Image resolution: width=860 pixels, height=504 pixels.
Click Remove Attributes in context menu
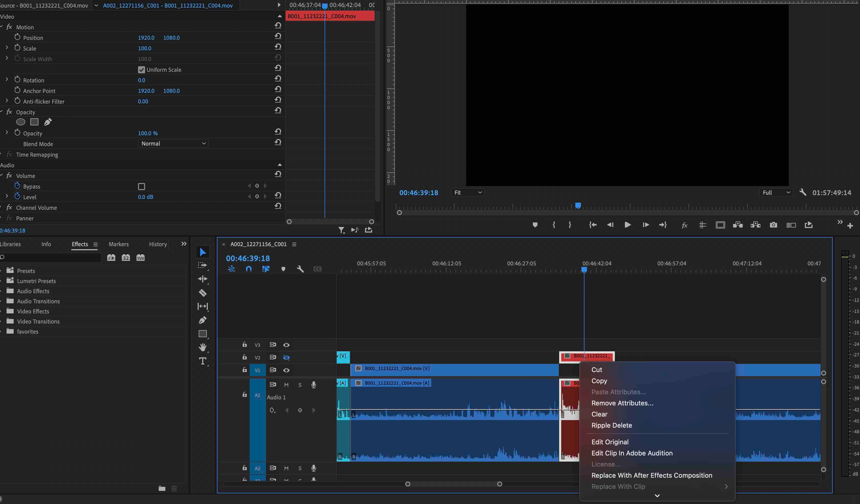[622, 403]
